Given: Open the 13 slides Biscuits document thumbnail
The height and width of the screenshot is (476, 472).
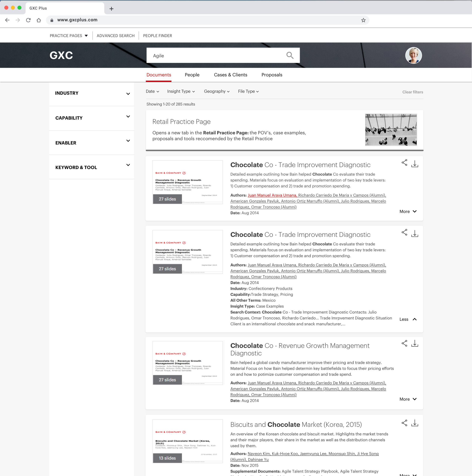Looking at the screenshot, I should coord(187,441).
